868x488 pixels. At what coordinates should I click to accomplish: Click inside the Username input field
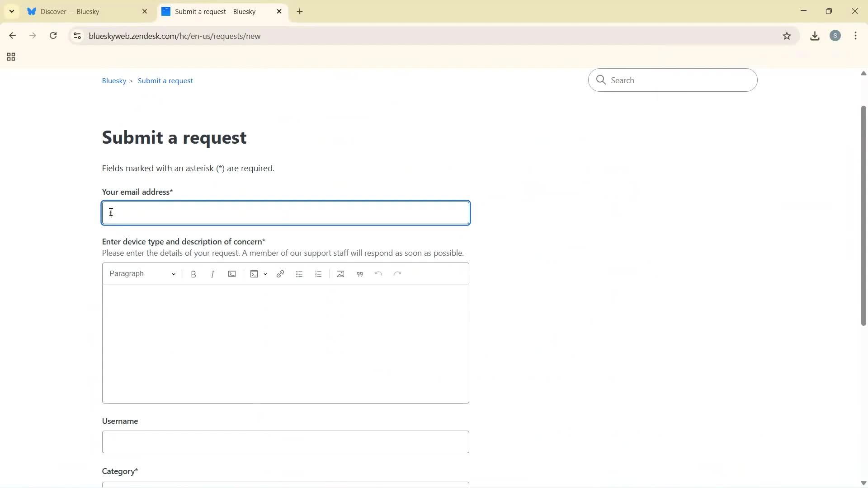[285, 442]
